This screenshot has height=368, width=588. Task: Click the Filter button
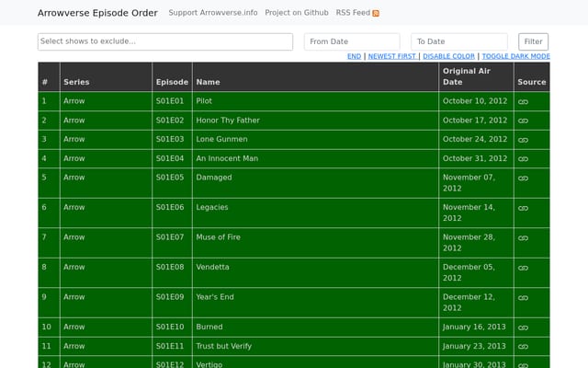tap(533, 41)
